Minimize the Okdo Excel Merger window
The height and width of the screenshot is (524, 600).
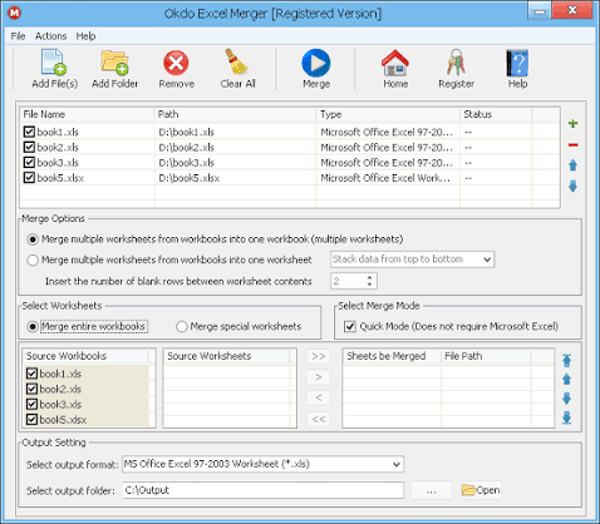coord(540,11)
